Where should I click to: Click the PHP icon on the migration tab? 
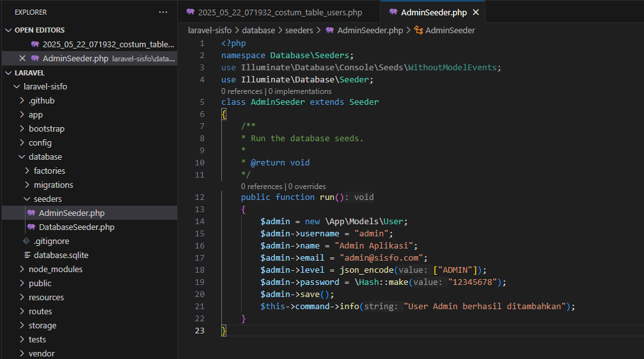click(x=189, y=12)
